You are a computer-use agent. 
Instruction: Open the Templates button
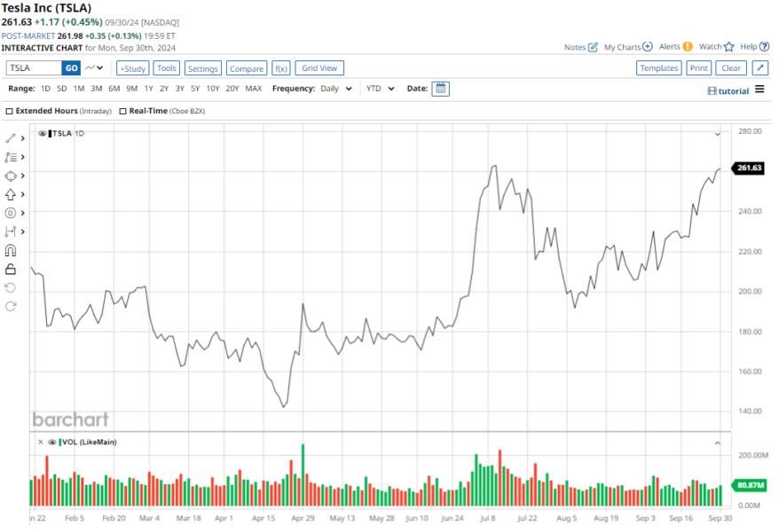coord(658,68)
